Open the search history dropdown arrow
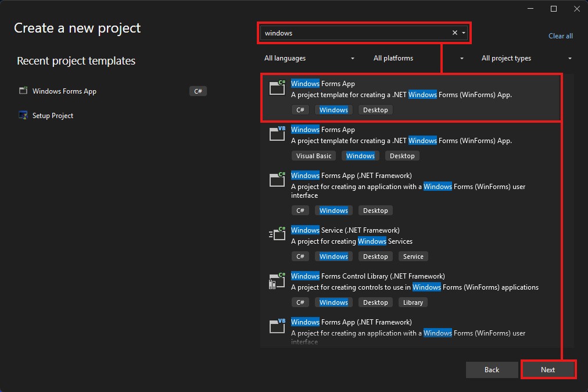Image resolution: width=588 pixels, height=392 pixels. [x=464, y=33]
